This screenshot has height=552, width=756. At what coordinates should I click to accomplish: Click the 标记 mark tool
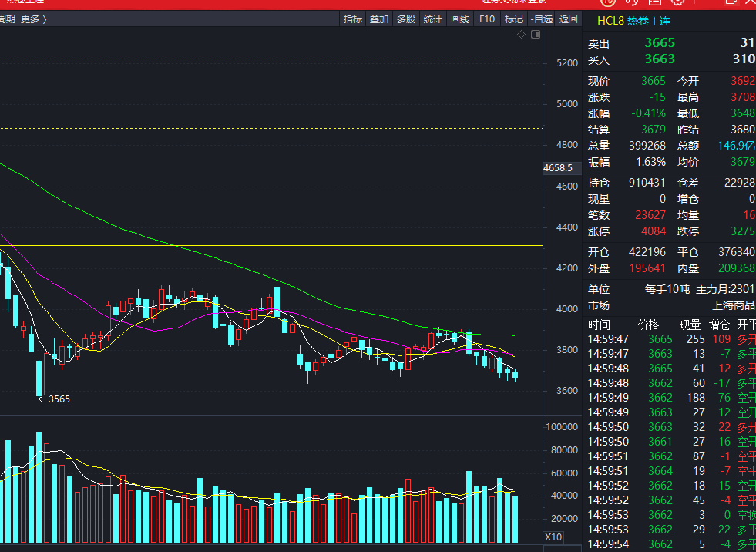513,19
